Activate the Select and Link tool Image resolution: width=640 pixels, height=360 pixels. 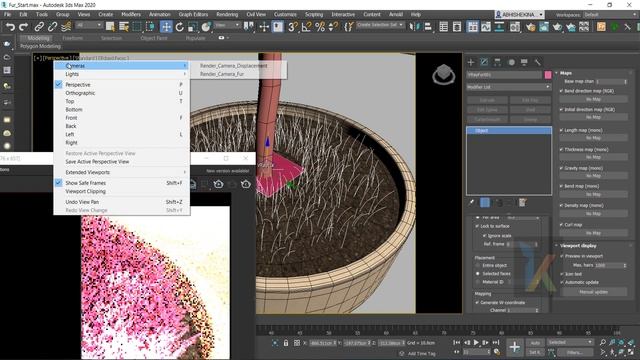pyautogui.click(x=39, y=27)
